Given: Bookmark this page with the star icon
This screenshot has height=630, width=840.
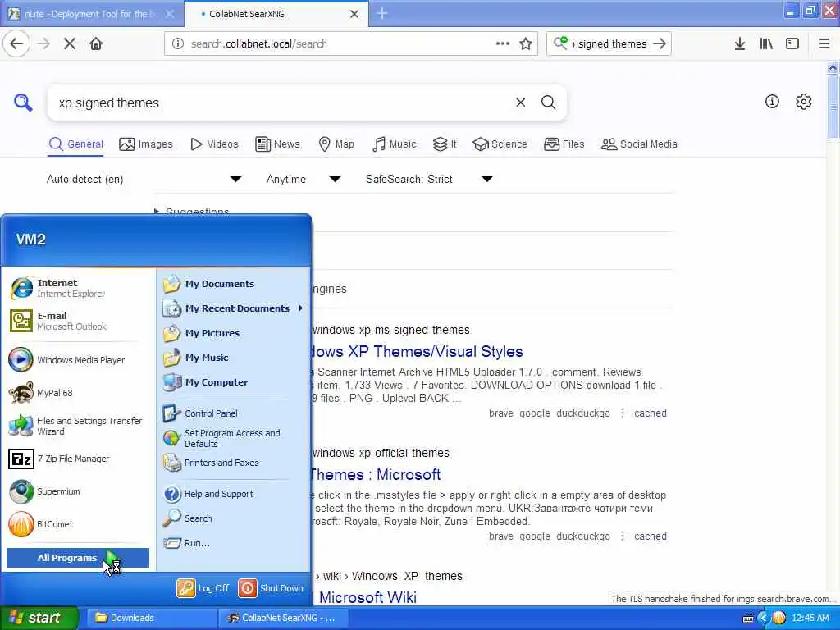Looking at the screenshot, I should (x=526, y=44).
